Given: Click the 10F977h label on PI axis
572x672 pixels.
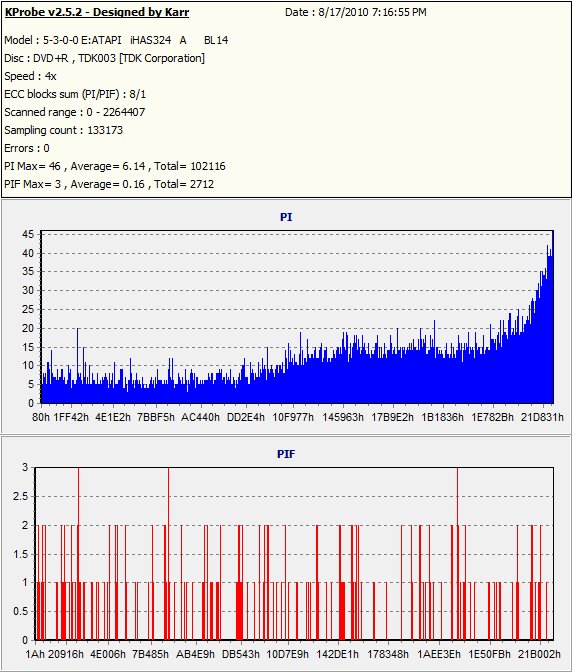Looking at the screenshot, I should pos(293,417).
